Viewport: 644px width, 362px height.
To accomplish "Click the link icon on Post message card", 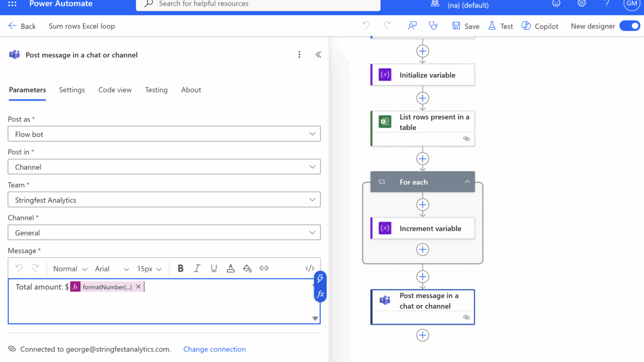I will [x=466, y=317].
